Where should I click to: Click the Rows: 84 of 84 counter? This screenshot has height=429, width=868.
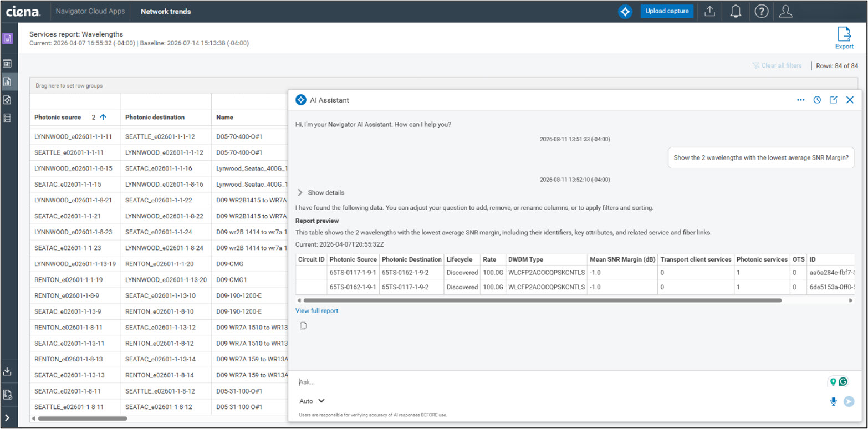[x=837, y=65]
